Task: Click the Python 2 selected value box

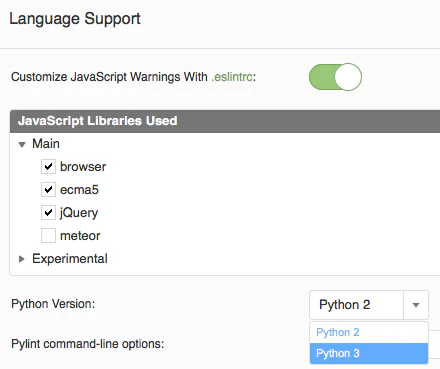Action: (356, 305)
